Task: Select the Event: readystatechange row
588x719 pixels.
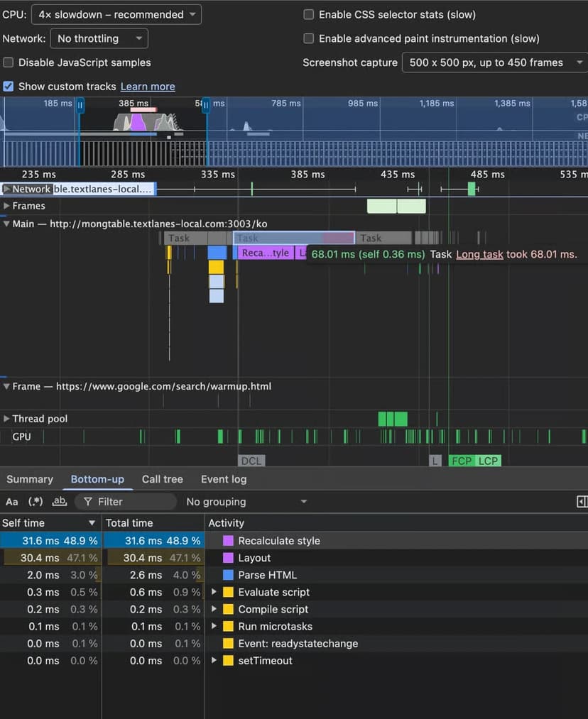Action: pos(294,643)
